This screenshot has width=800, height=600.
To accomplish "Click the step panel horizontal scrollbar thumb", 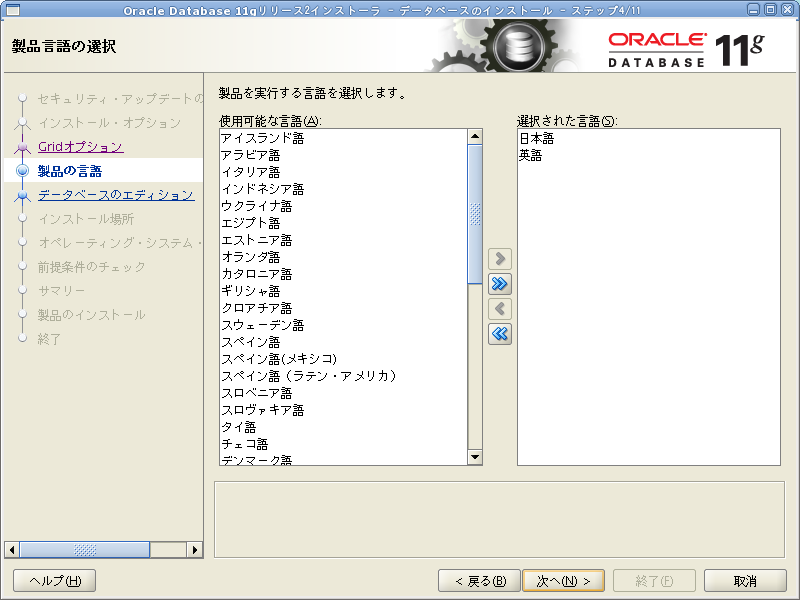I will coord(85,549).
